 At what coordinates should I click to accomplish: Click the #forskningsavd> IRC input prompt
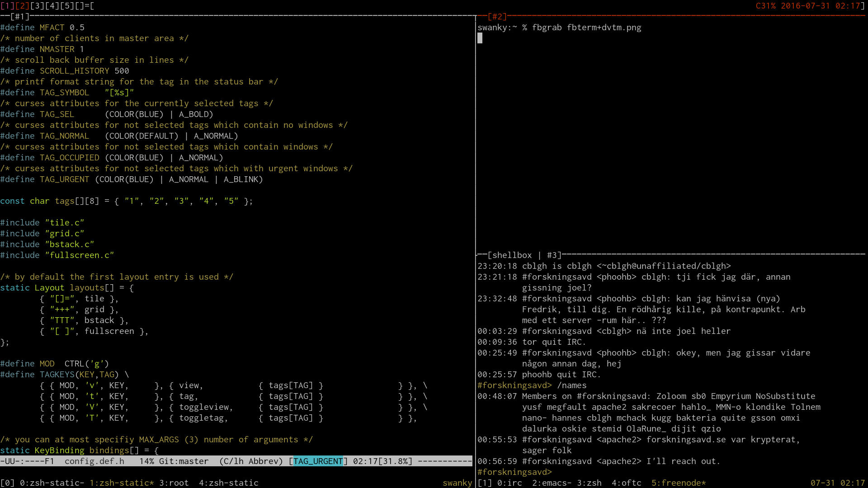pos(514,472)
